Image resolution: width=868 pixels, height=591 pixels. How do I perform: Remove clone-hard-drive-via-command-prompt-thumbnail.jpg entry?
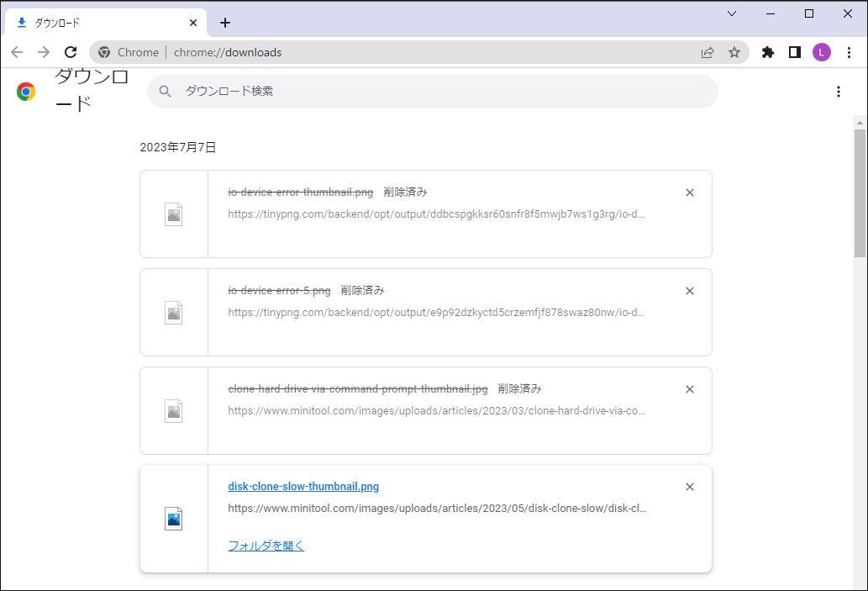(690, 389)
